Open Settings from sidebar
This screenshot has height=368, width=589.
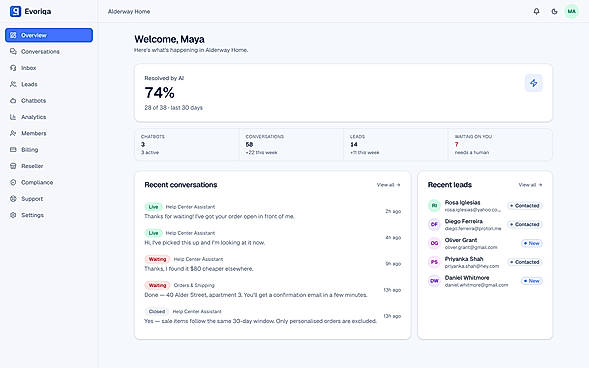[49, 215]
